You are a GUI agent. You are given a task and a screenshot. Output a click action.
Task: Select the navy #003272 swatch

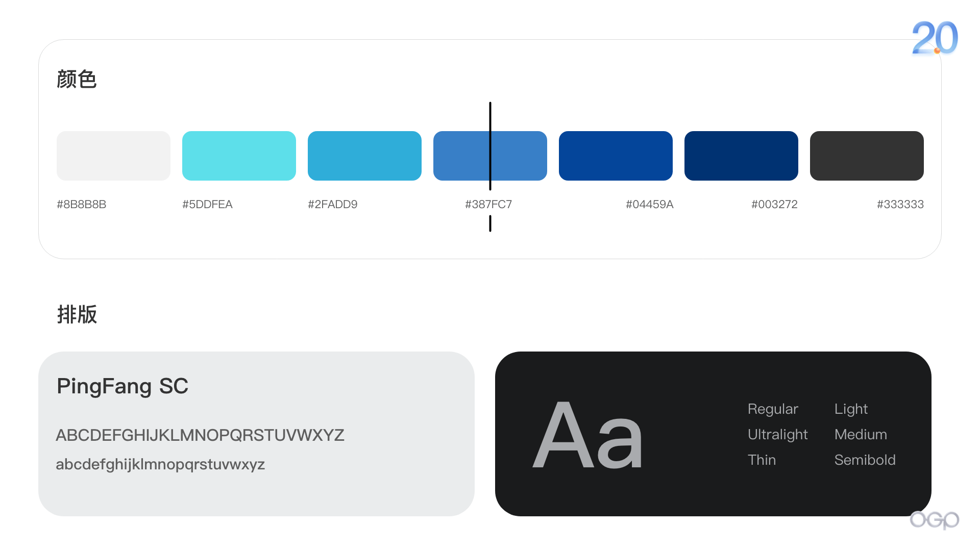pos(741,156)
